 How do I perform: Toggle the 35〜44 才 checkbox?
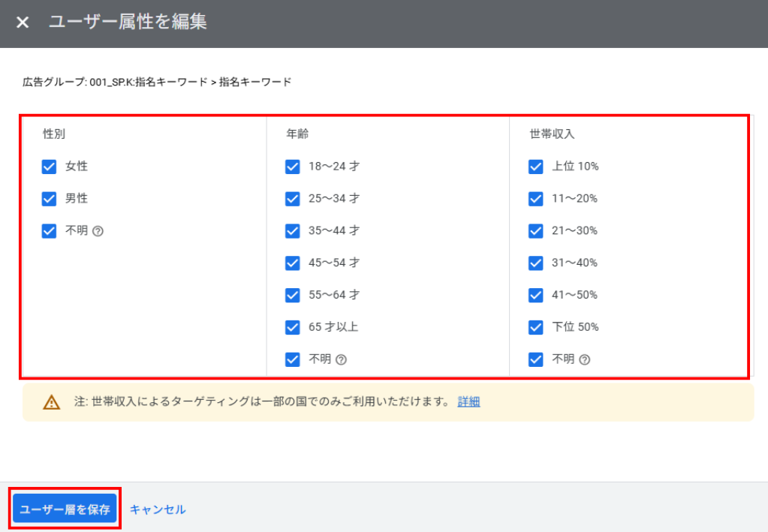tap(292, 231)
